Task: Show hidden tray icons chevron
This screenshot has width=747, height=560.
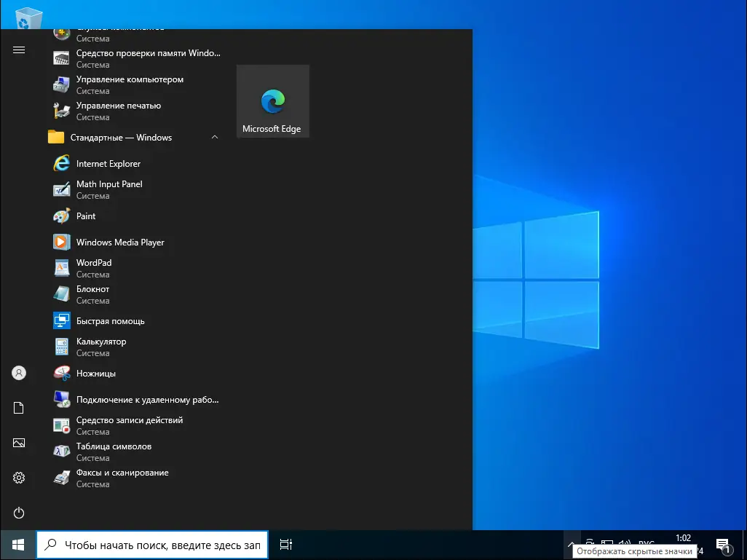Action: (572, 543)
